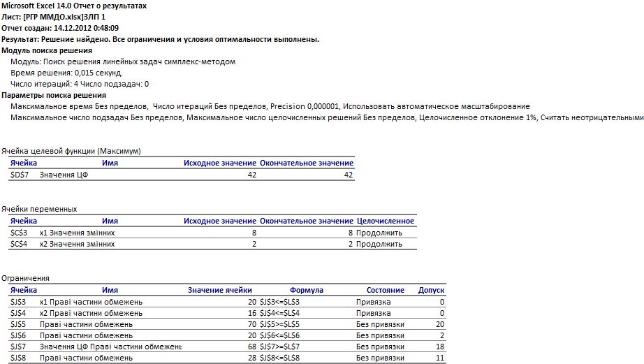Image resolution: width=644 pixels, height=364 pixels.
Task: Click the 'Состояние' column header
Action: [x=386, y=290]
